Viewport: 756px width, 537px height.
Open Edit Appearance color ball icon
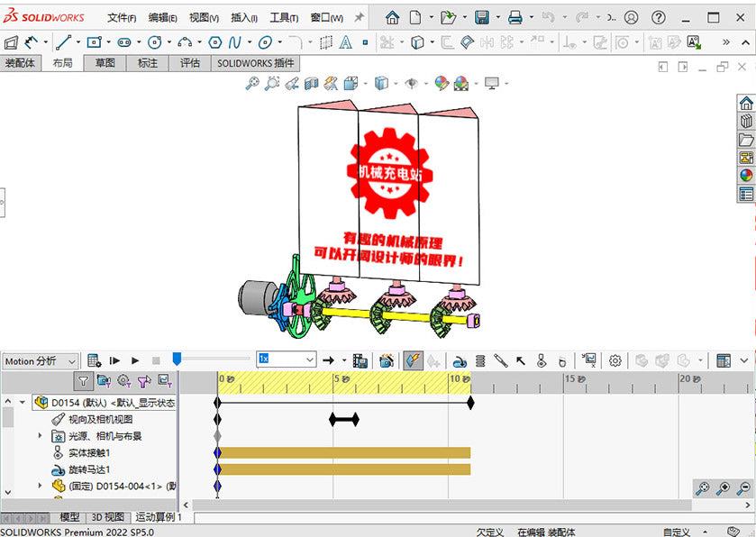(x=442, y=84)
